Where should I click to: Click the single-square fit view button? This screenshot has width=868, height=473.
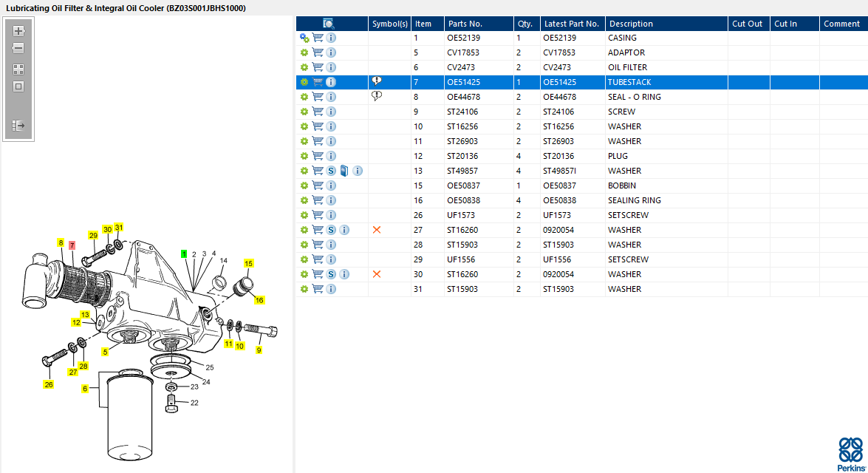[18, 86]
